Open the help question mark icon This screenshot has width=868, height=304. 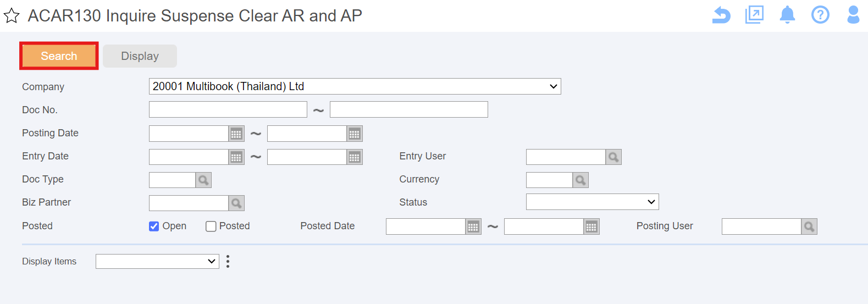pos(820,15)
